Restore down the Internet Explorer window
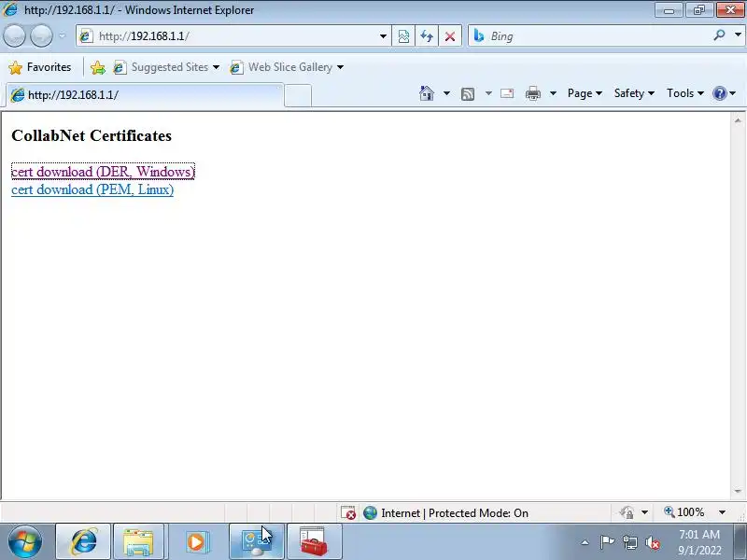The height and width of the screenshot is (560, 747). click(x=699, y=10)
